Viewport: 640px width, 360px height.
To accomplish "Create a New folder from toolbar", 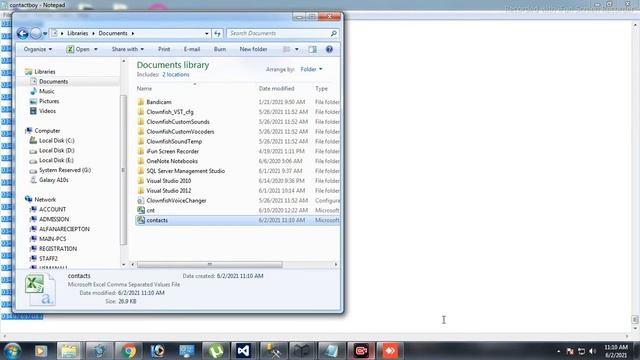I will tap(253, 49).
